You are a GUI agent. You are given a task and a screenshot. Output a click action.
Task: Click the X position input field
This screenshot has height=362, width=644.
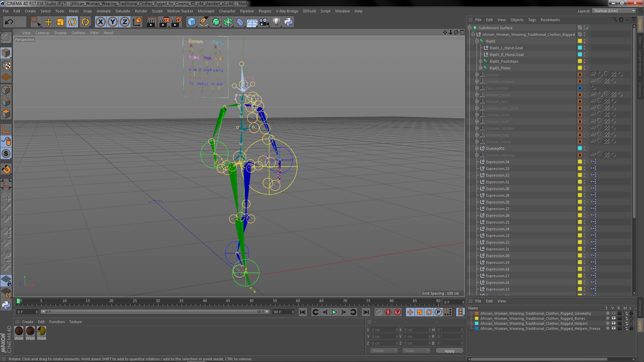pos(384,330)
